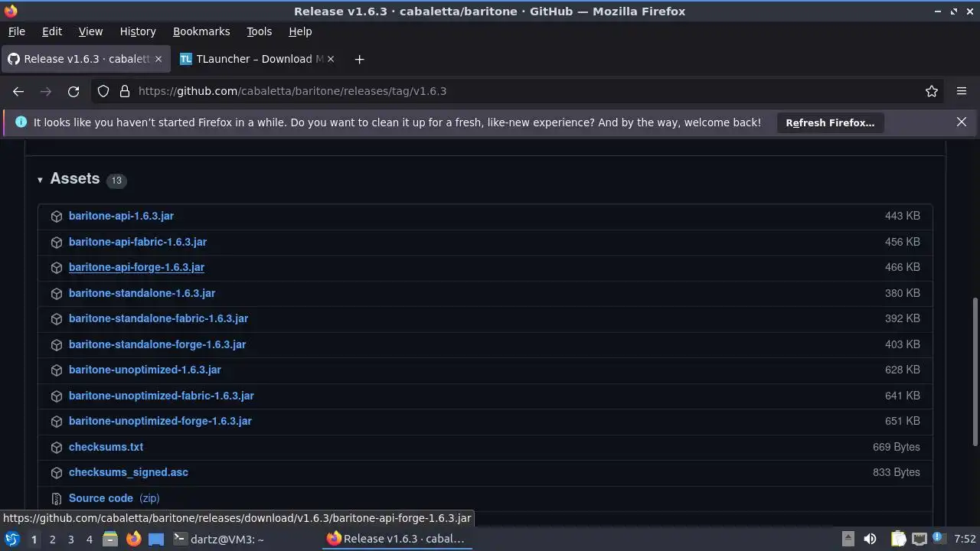Screen dimensions: 980x551
Task: Go back to the previous page
Action: [x=18, y=91]
